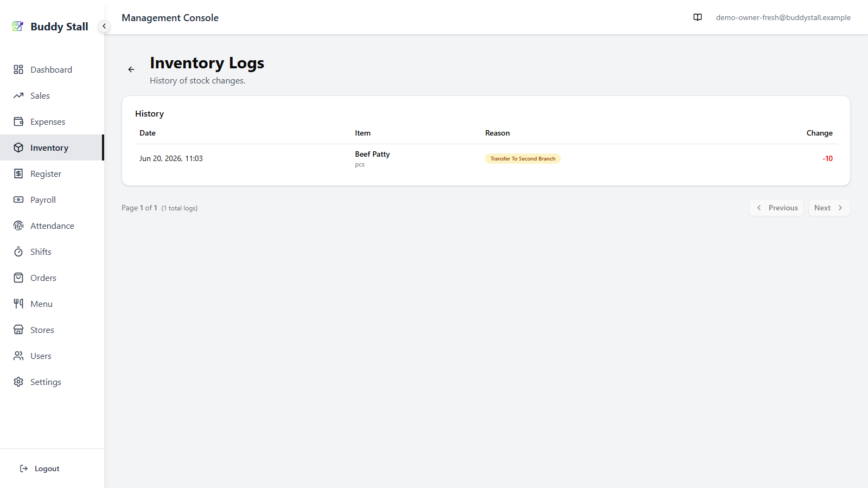
Task: Click the Settings gear icon
Action: coord(18,382)
